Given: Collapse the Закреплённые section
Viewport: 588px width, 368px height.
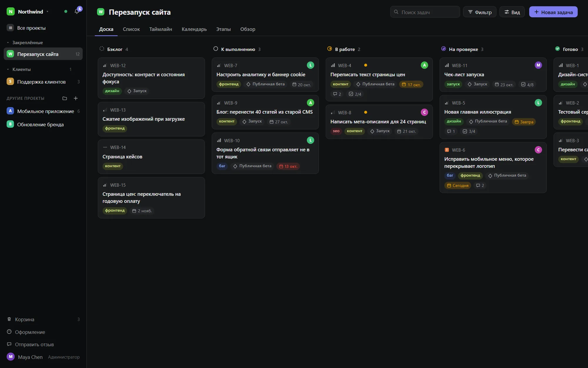Looking at the screenshot, I should coord(8,43).
